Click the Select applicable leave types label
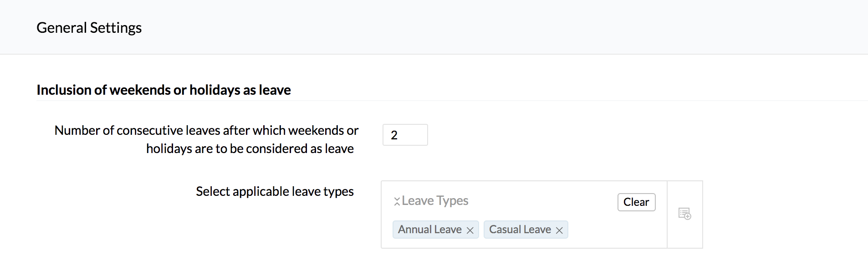The width and height of the screenshot is (868, 276). coord(275,191)
